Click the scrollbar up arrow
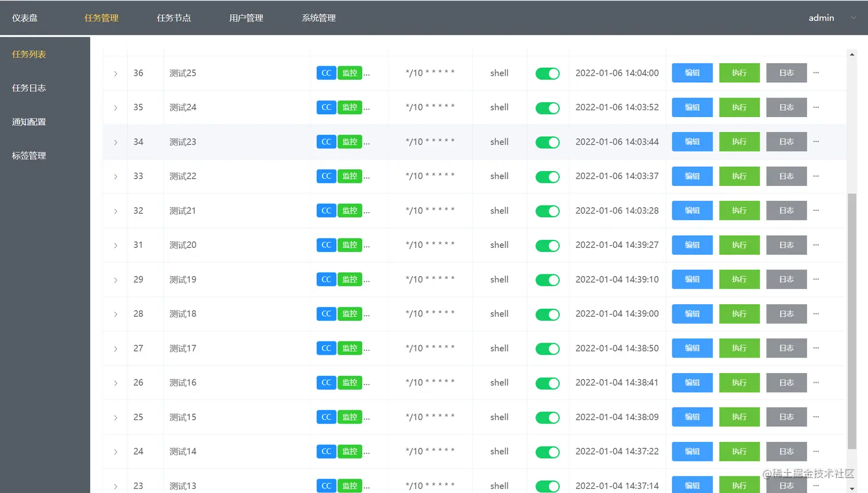 pyautogui.click(x=852, y=55)
